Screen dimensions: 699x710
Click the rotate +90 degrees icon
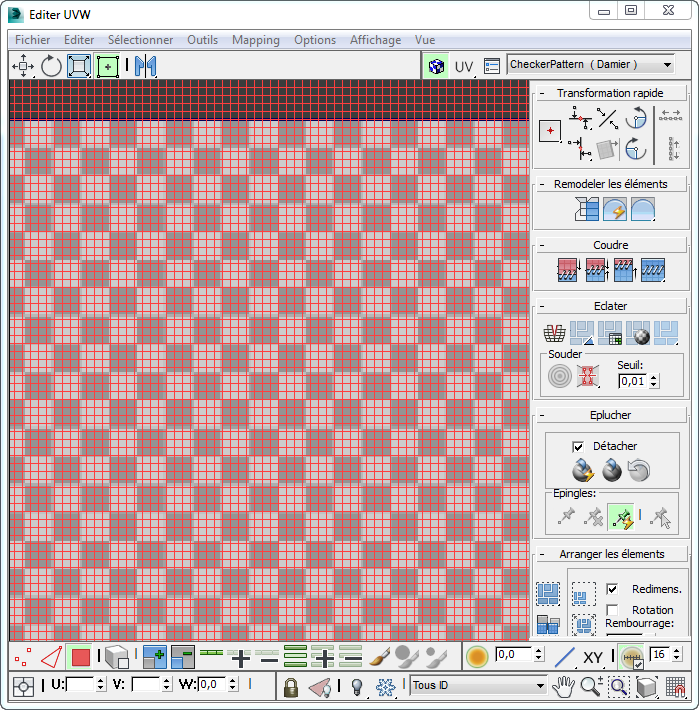coord(637,119)
